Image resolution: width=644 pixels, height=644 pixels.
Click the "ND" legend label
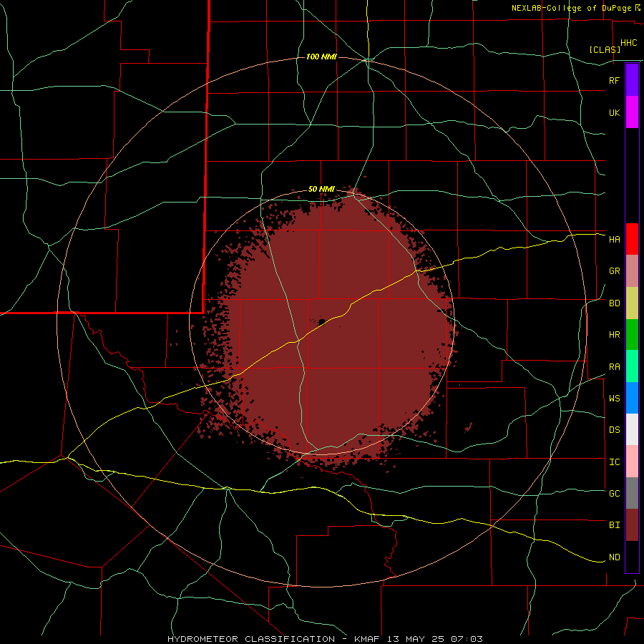[x=614, y=557]
